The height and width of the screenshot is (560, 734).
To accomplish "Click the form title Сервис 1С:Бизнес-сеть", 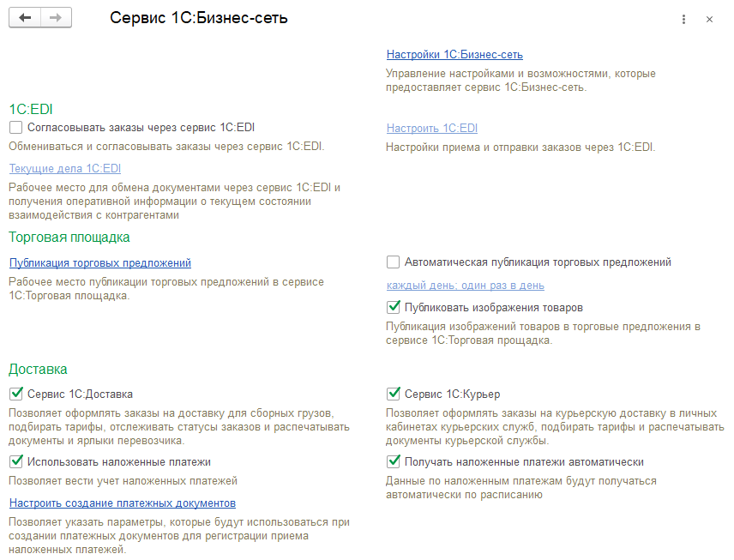I will pos(198,18).
